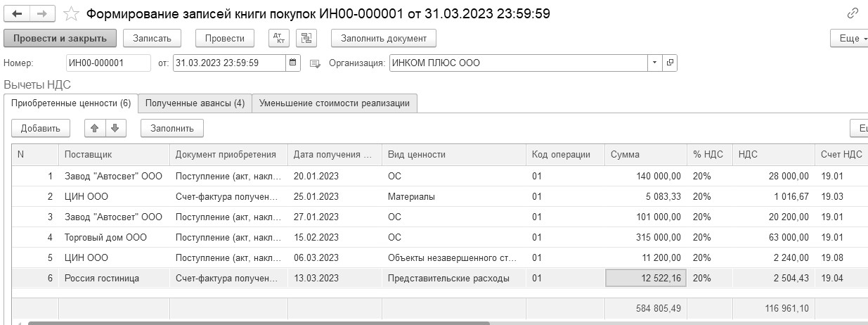Click Провести и закрыть button
Screen dimensions: 868x325
[59, 38]
